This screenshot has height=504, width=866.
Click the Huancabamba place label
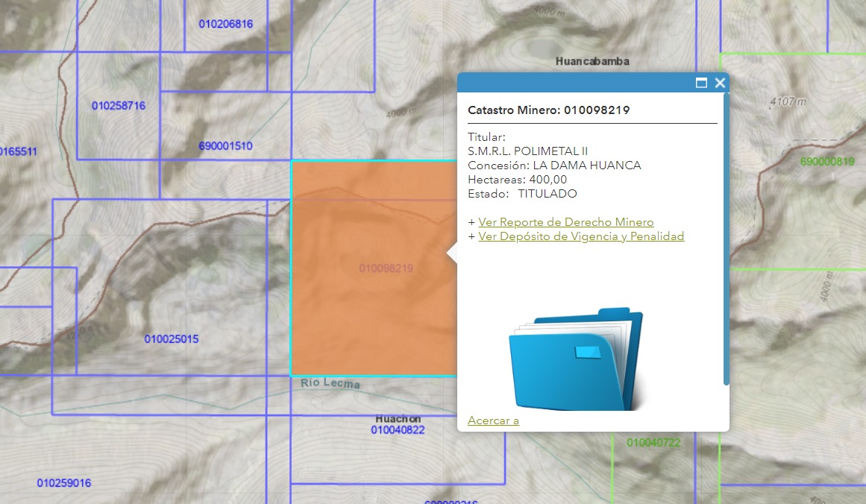(x=592, y=61)
